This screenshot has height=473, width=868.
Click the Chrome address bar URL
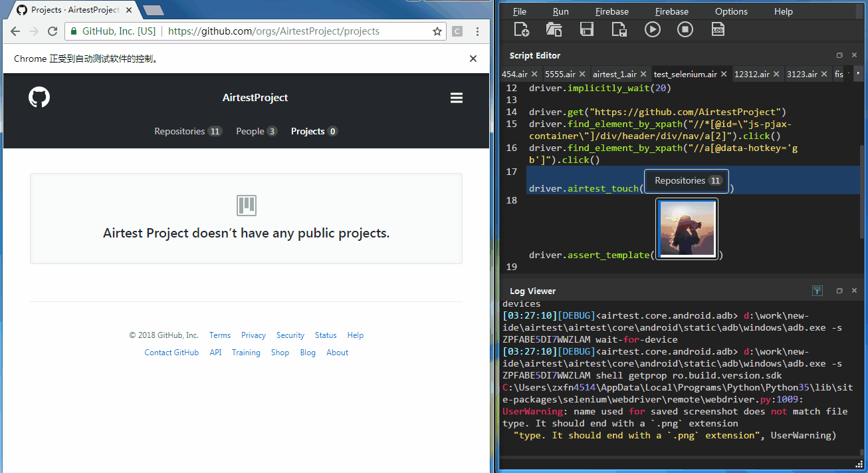click(x=274, y=31)
